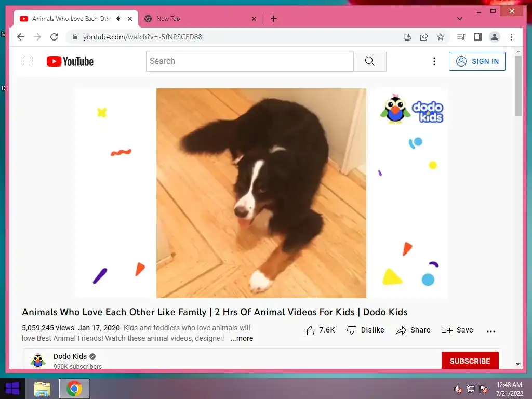Screen dimensions: 532x399
Task: Click the browser forward arrow
Action: pyautogui.click(x=37, y=37)
